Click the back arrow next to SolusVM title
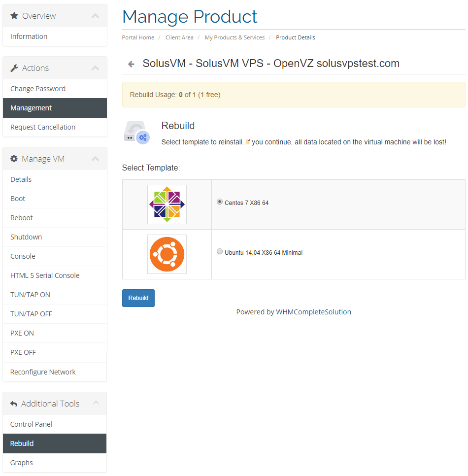Viewport: 468px width, 476px height. (131, 64)
